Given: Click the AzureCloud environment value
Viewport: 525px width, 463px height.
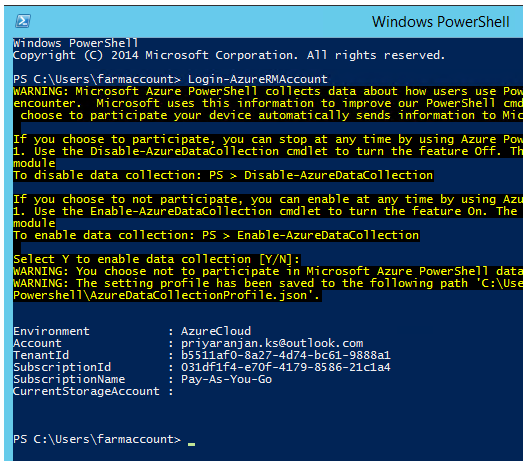Looking at the screenshot, I should click(x=216, y=331).
